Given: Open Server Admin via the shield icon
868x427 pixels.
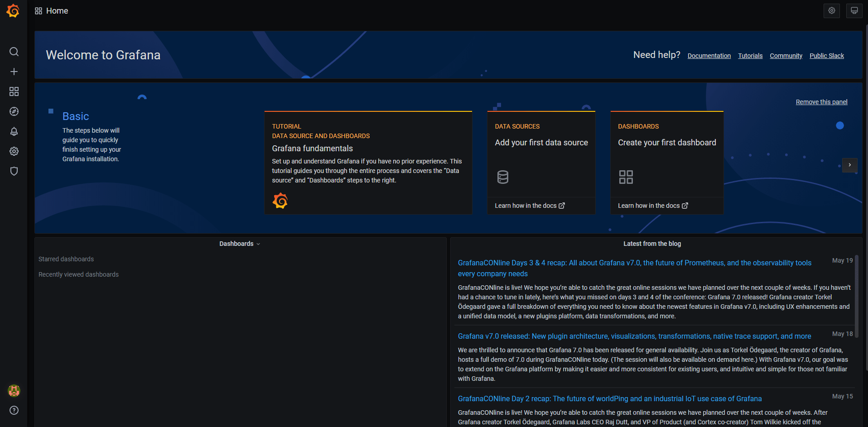Looking at the screenshot, I should click(x=14, y=171).
